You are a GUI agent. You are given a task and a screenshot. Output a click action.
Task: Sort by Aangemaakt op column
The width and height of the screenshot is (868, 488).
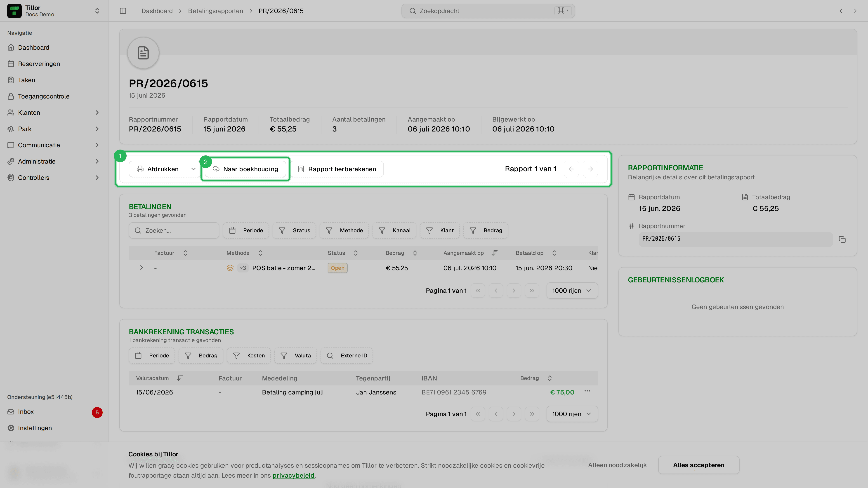(x=470, y=253)
